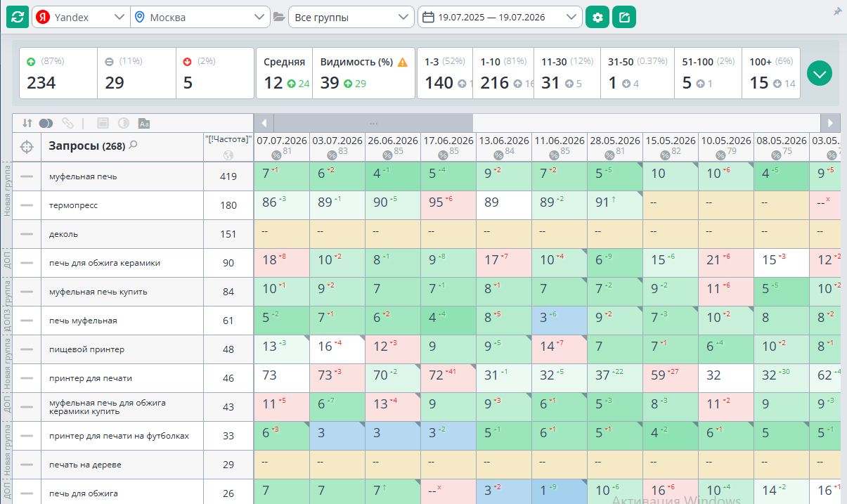Open the Yandex search engine dropdown
Image resolution: width=847 pixels, height=504 pixels.
point(81,17)
